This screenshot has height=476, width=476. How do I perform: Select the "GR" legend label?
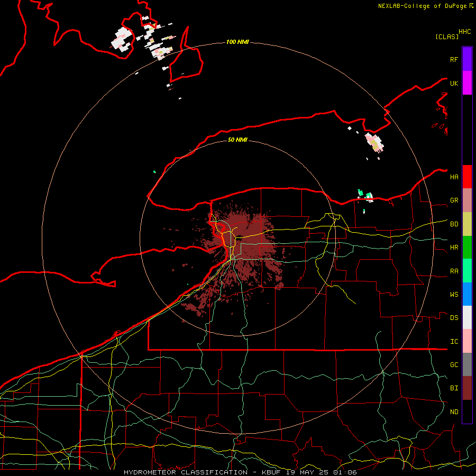click(454, 200)
